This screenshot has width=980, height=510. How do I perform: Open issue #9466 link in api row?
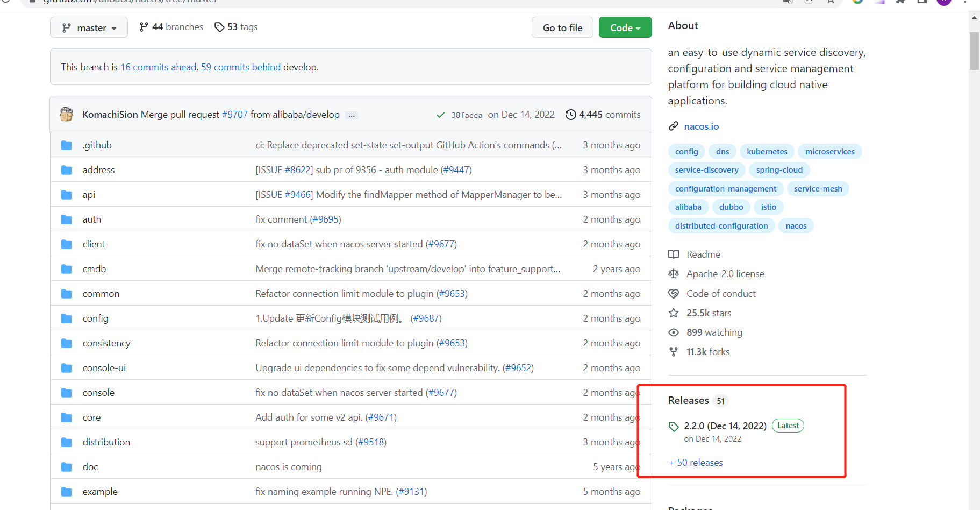point(298,195)
